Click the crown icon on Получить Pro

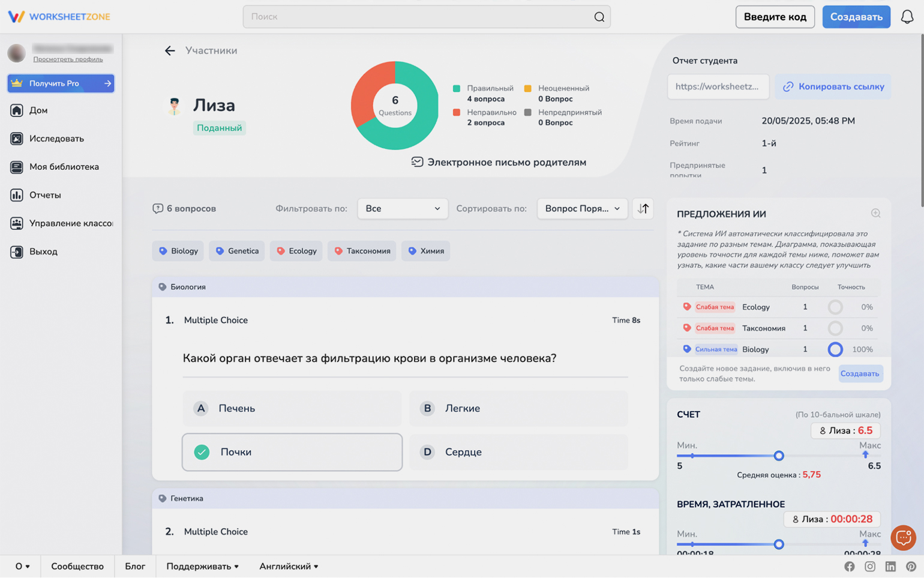[x=17, y=83]
